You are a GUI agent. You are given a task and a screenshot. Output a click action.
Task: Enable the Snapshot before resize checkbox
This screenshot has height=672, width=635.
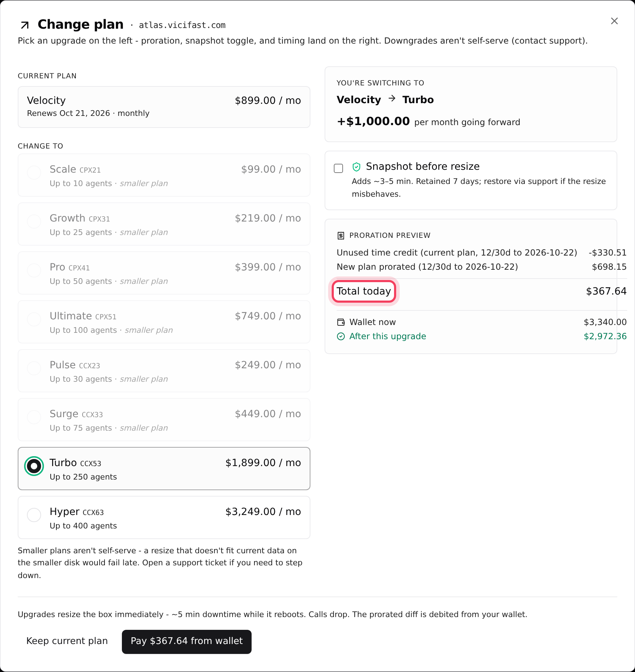point(338,168)
